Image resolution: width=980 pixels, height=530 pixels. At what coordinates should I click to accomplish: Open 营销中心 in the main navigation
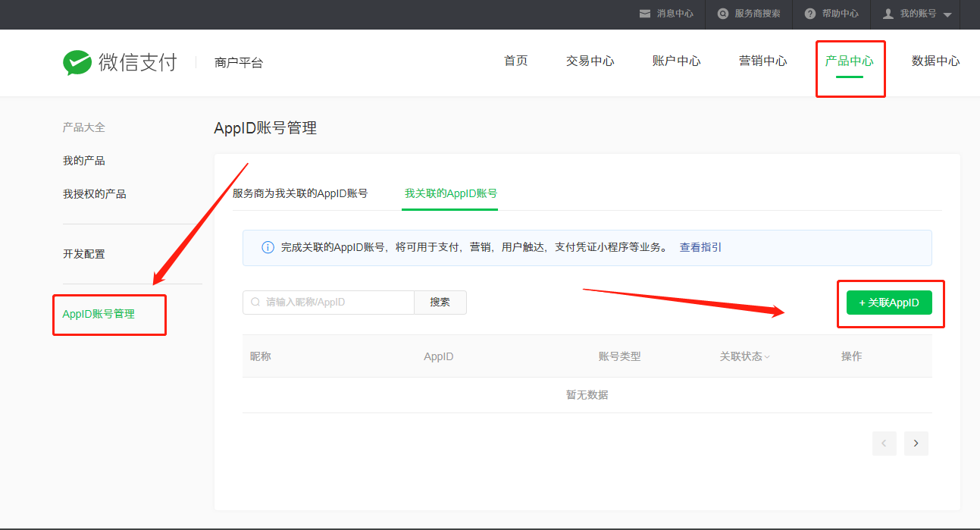[x=763, y=61]
